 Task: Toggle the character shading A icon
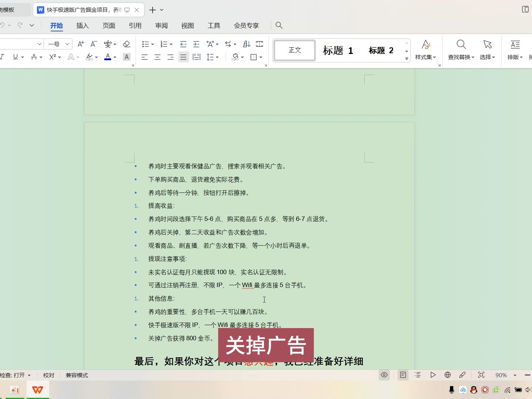click(127, 57)
